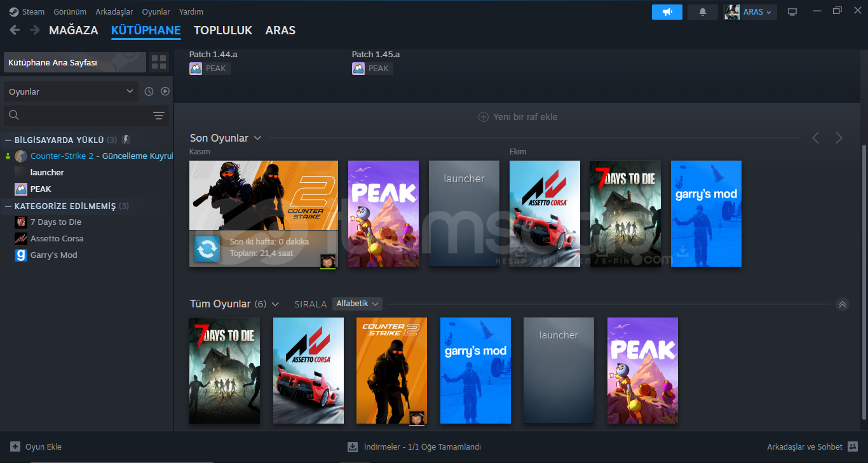The height and width of the screenshot is (463, 868).
Task: Open advanced filter options icon
Action: pos(159,116)
